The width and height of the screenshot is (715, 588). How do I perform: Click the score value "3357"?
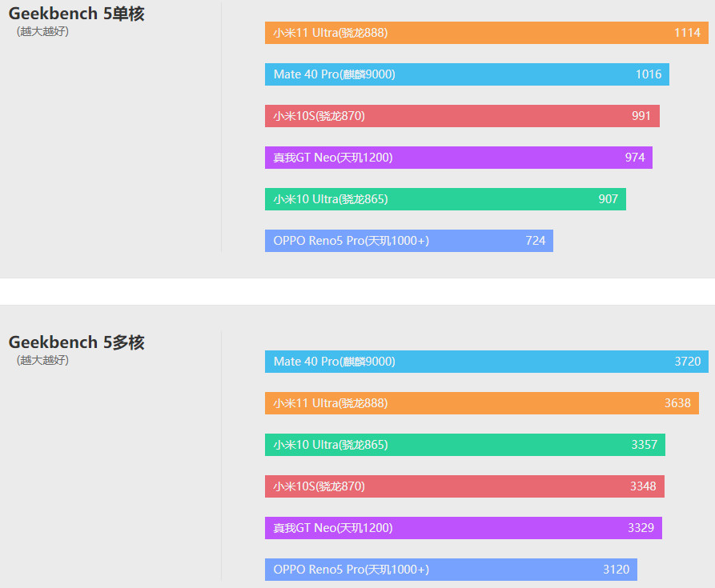click(645, 445)
